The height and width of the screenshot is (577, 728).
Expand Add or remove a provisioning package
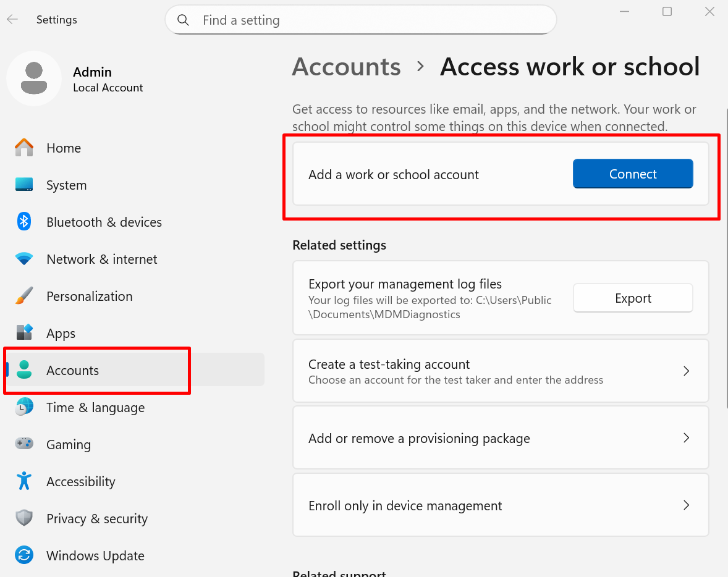click(x=686, y=438)
